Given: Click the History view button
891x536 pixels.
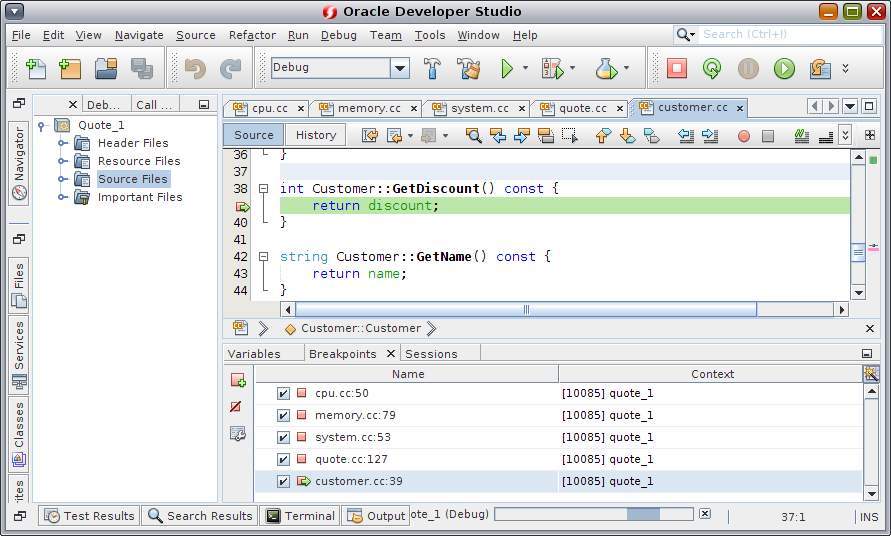Looking at the screenshot, I should (x=316, y=135).
